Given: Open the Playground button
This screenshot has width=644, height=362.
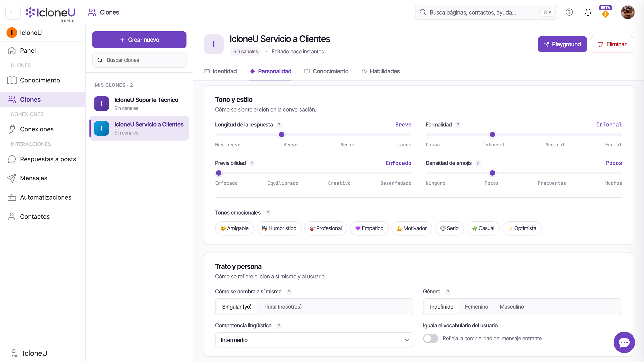Looking at the screenshot, I should coord(562,44).
